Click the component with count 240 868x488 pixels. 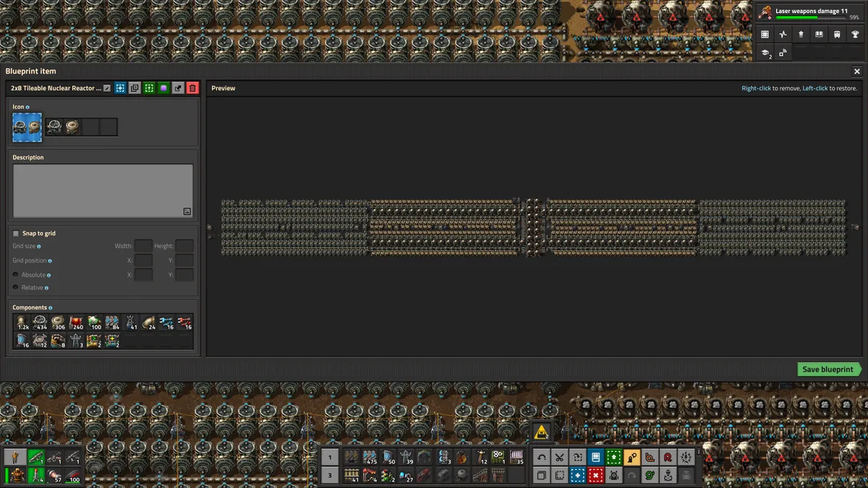pyautogui.click(x=77, y=322)
